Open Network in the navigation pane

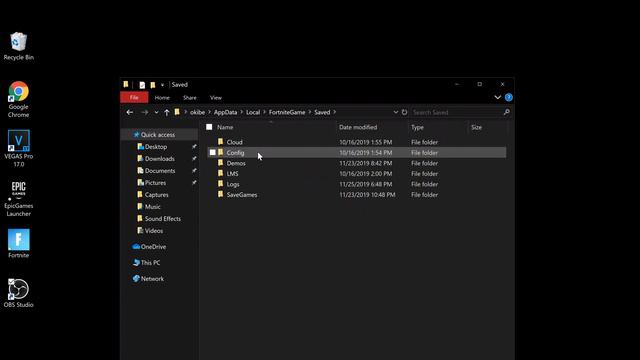click(x=148, y=279)
